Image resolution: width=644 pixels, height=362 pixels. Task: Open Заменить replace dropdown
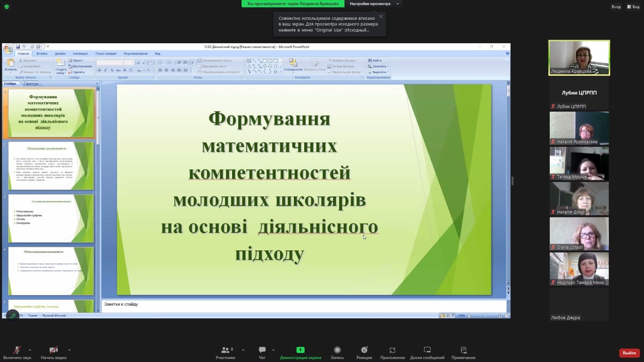pos(379,66)
